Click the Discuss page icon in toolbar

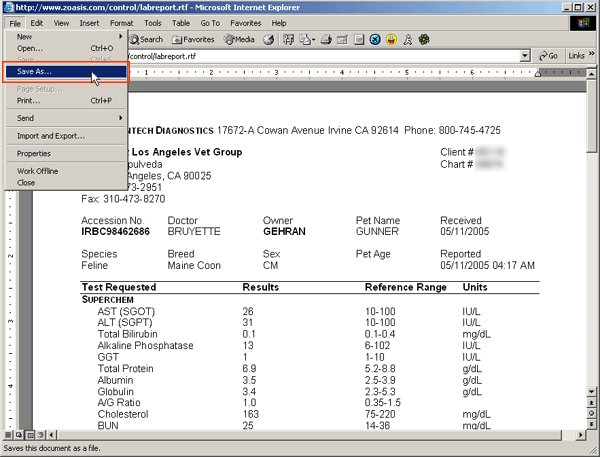[x=359, y=39]
